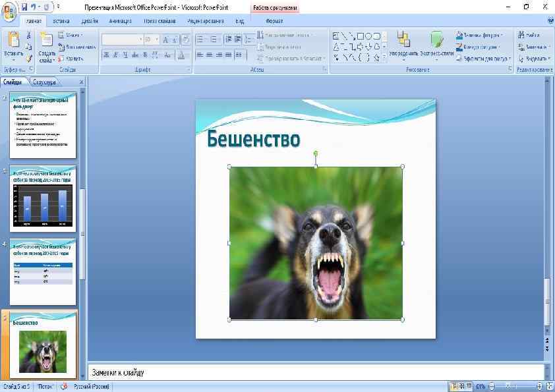Image resolution: width=555 pixels, height=392 pixels.
Task: Select the straight line shape
Action: click(x=343, y=36)
